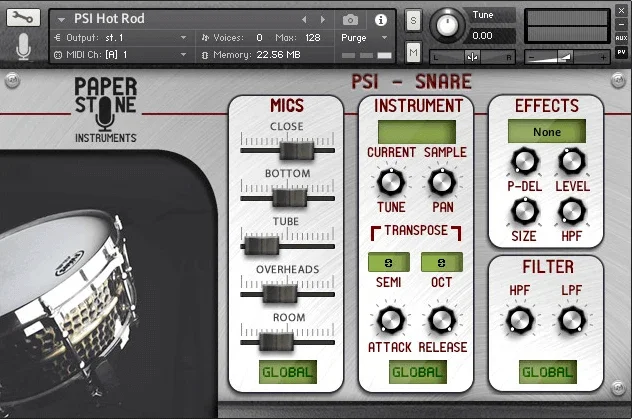Click the PSI - SNARE title
The width and height of the screenshot is (632, 419).
point(411,81)
